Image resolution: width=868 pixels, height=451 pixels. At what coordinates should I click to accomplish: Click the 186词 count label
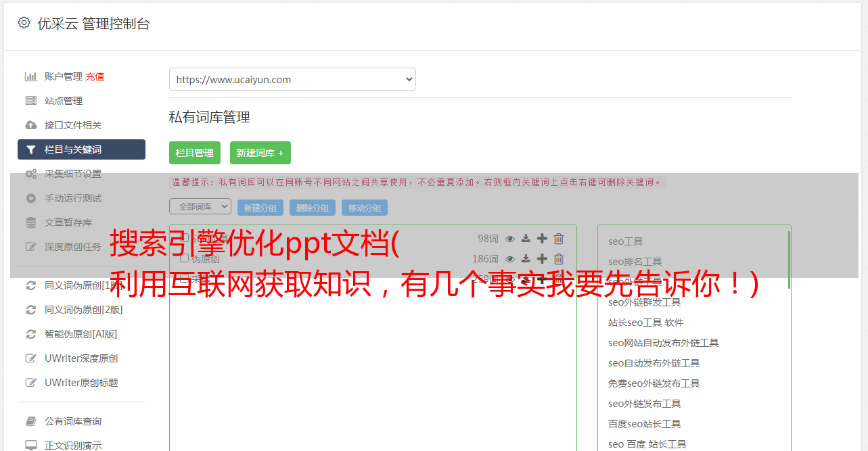pos(485,258)
